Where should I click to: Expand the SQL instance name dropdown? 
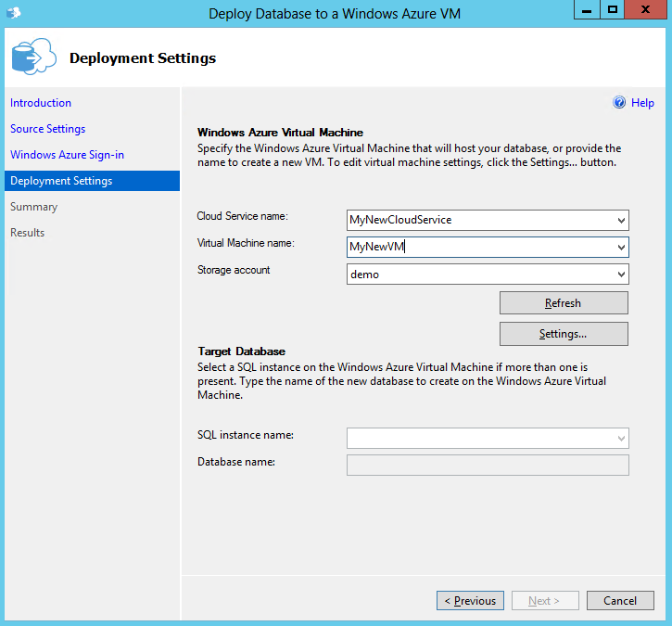pos(620,439)
